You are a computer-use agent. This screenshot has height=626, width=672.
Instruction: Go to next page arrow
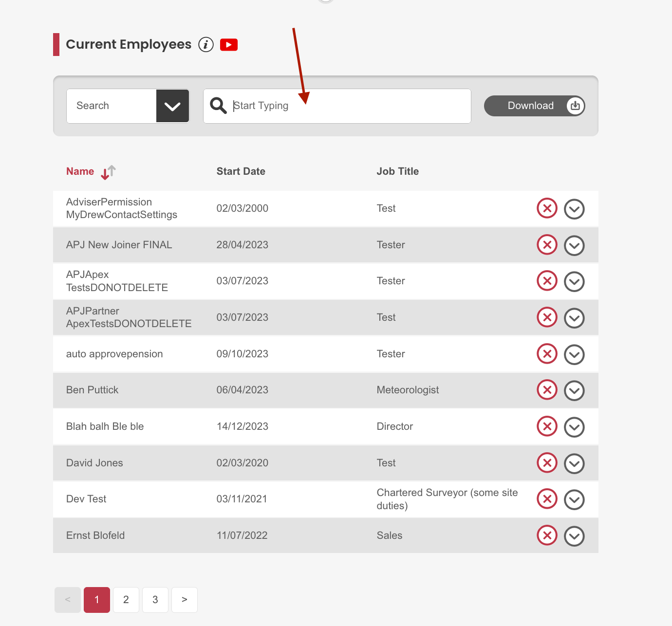pyautogui.click(x=185, y=600)
